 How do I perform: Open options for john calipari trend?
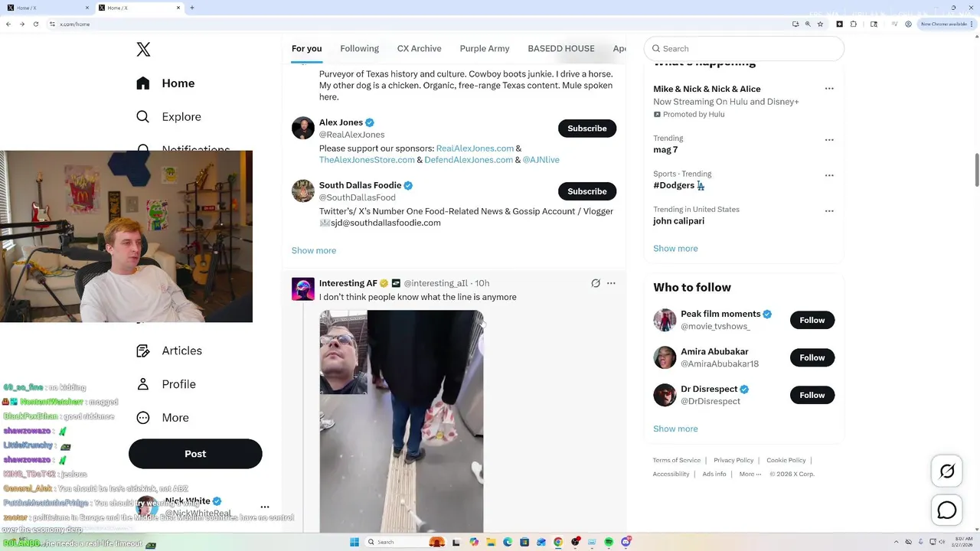pyautogui.click(x=829, y=210)
